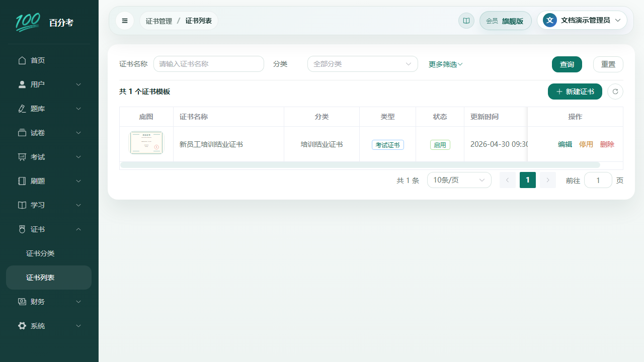Viewport: 644px width, 362px height.
Task: Click 证书管理 breadcrumb
Action: click(159, 21)
